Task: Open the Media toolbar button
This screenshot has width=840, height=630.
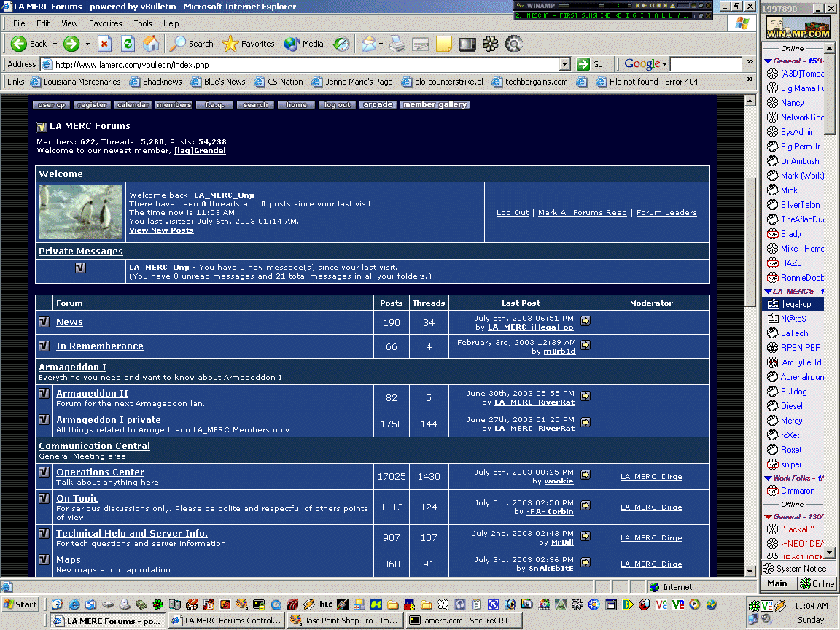Action: click(x=304, y=44)
